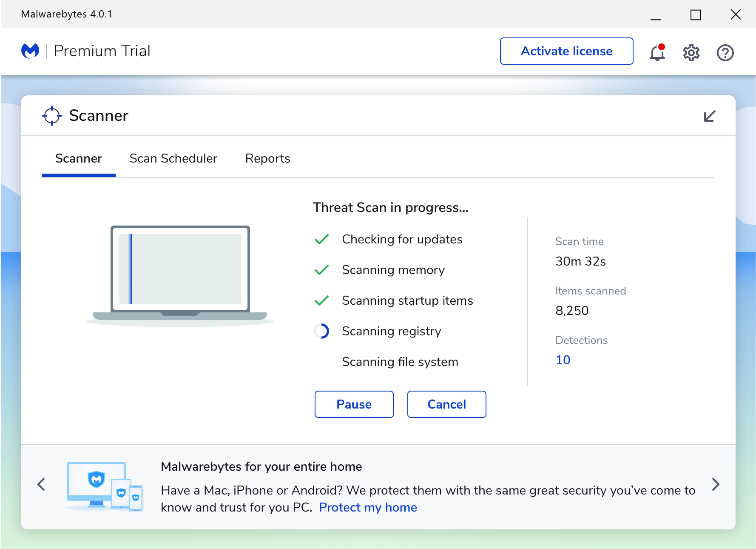Cancel the threat scan
Image resolution: width=756 pixels, height=549 pixels.
coord(447,404)
